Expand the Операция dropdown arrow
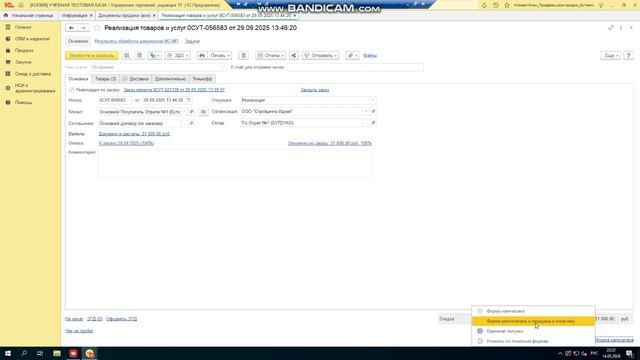640x360 pixels. click(373, 100)
